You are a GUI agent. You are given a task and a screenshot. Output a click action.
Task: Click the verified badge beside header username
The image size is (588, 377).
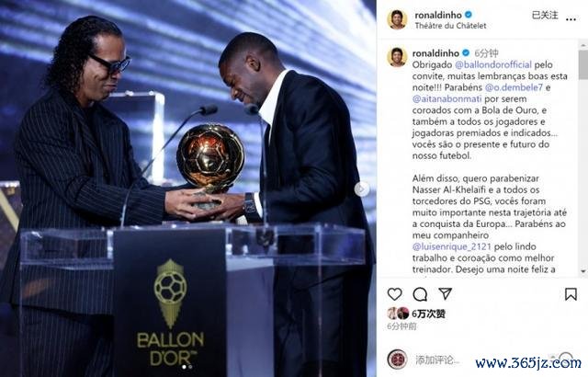point(469,15)
